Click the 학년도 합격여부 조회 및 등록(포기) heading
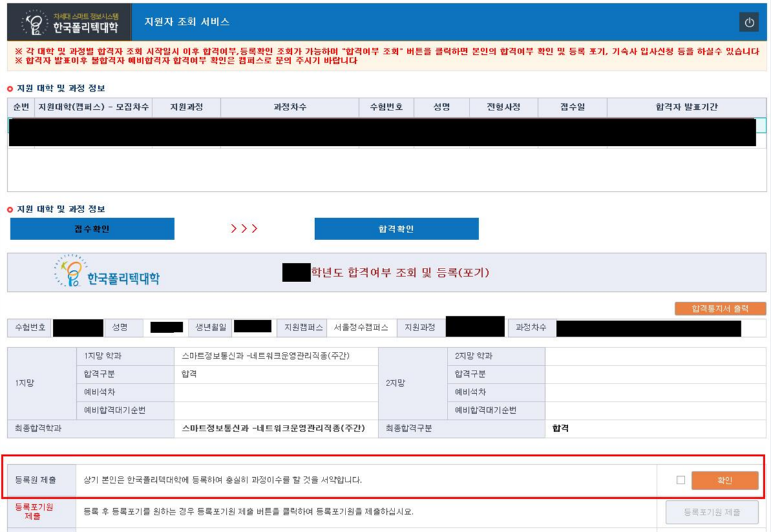 (x=400, y=272)
